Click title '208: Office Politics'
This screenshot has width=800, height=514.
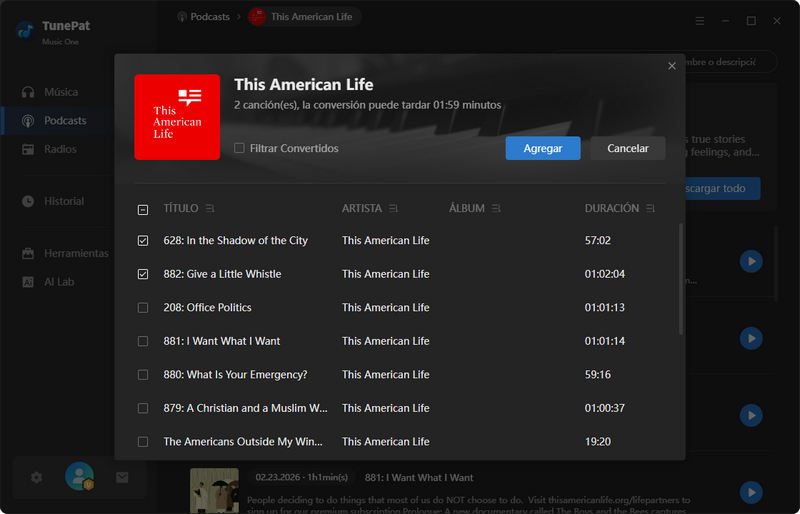(x=207, y=308)
